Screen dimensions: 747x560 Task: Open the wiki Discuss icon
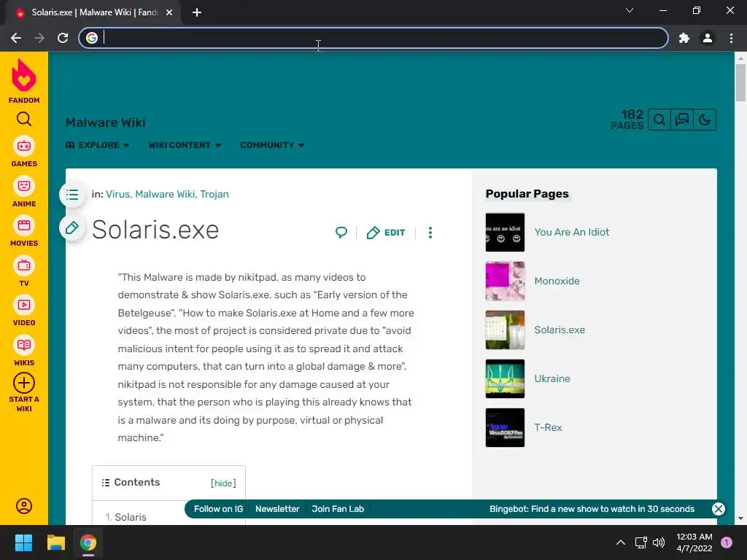682,120
